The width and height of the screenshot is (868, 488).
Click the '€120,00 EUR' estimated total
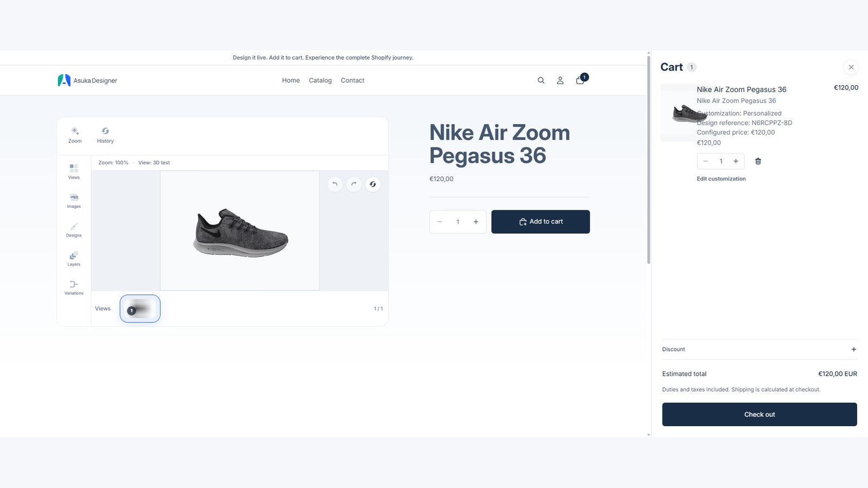(x=838, y=374)
